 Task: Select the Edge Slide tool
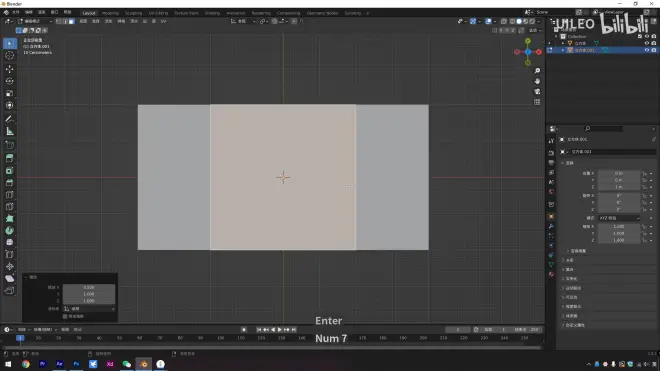[10, 254]
